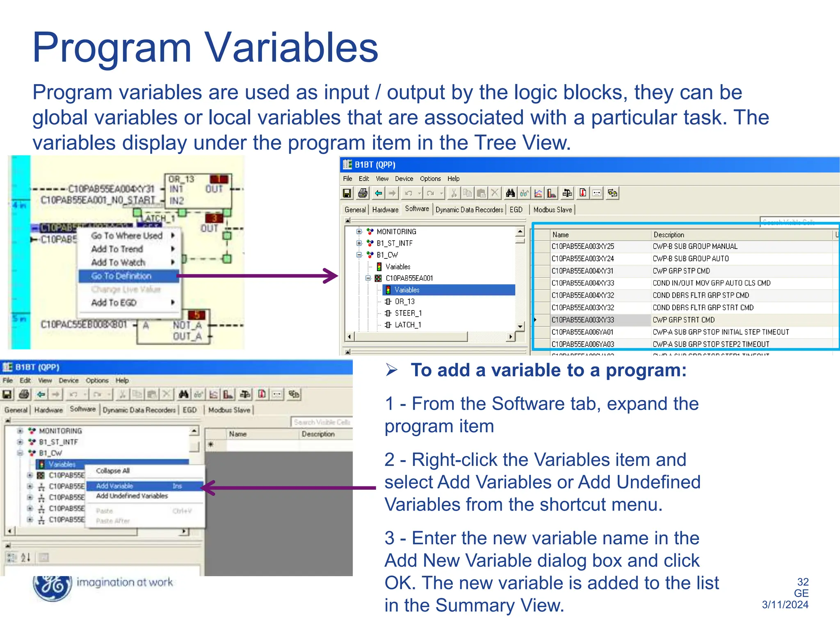840x630 pixels.
Task: Select the LATCH_1 block in the tree
Action: point(408,325)
